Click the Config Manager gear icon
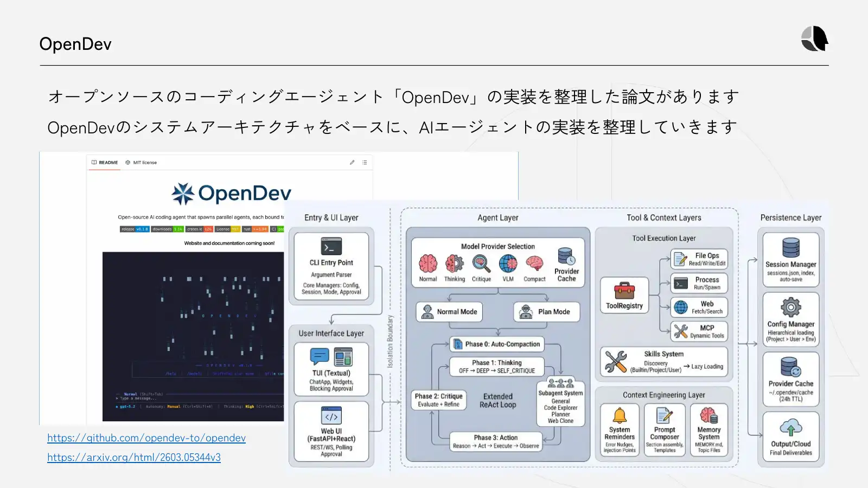 (791, 307)
